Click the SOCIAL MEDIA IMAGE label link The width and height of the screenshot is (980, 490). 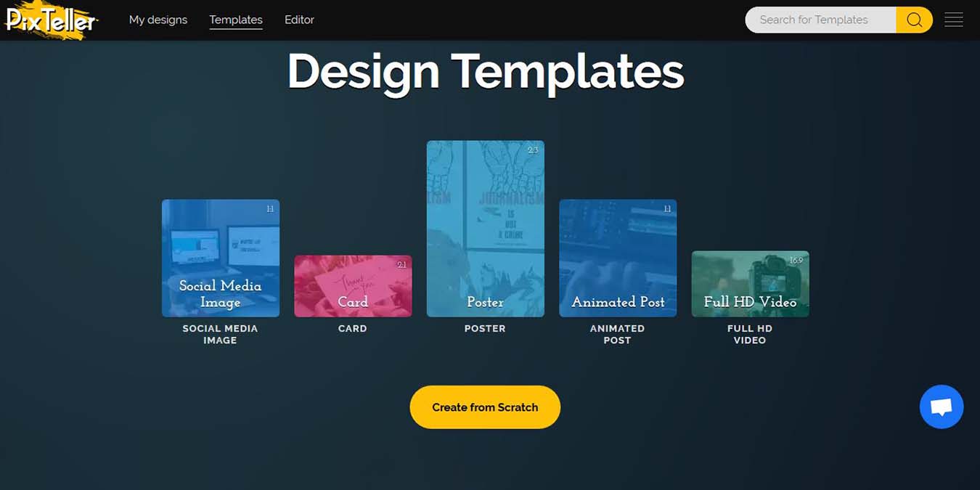(x=220, y=334)
